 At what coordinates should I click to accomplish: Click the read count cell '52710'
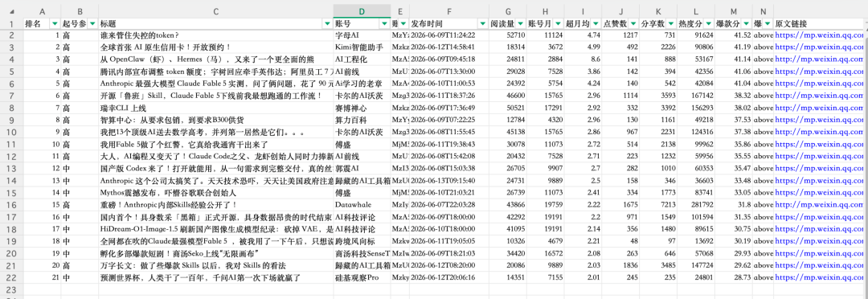(x=508, y=35)
